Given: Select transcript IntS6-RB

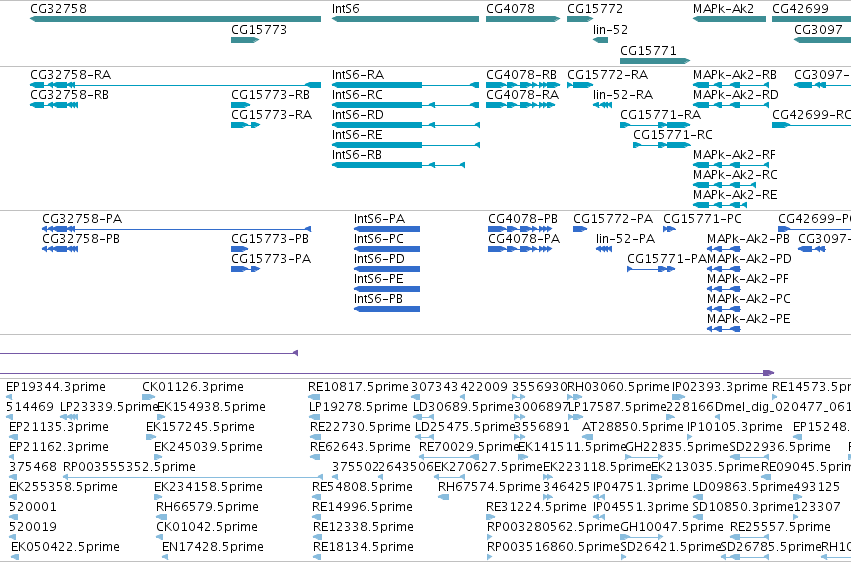Looking at the screenshot, I should pyautogui.click(x=398, y=165).
